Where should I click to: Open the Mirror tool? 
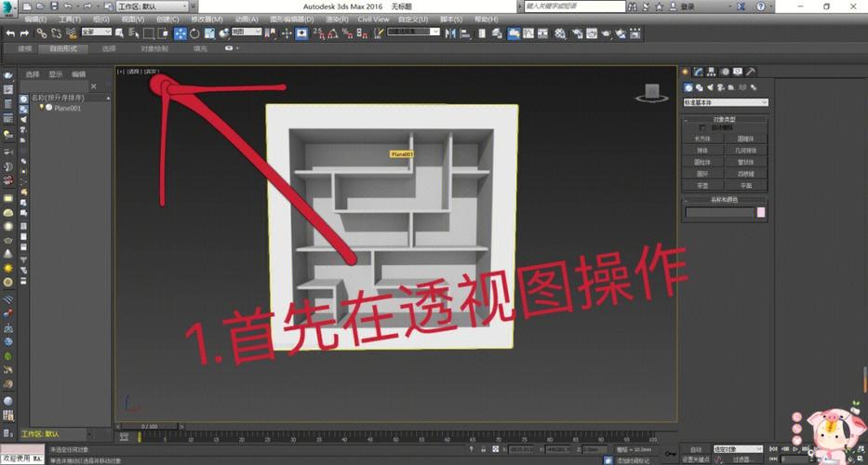(x=450, y=33)
